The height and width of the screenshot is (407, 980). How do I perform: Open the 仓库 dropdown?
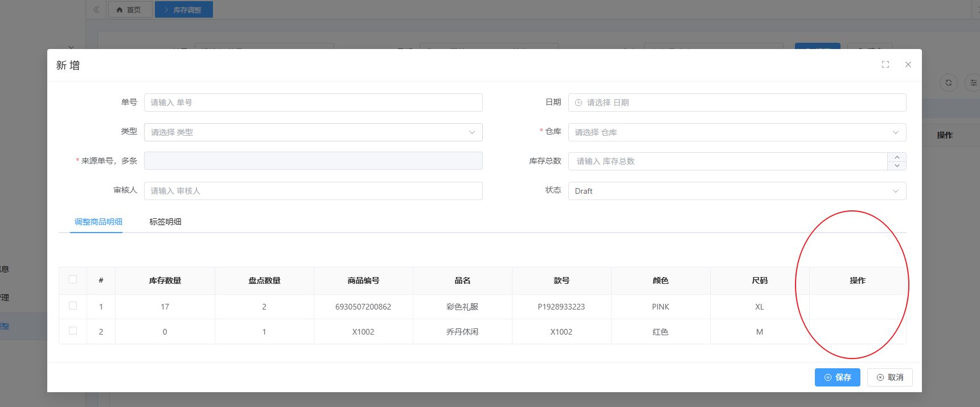[737, 132]
